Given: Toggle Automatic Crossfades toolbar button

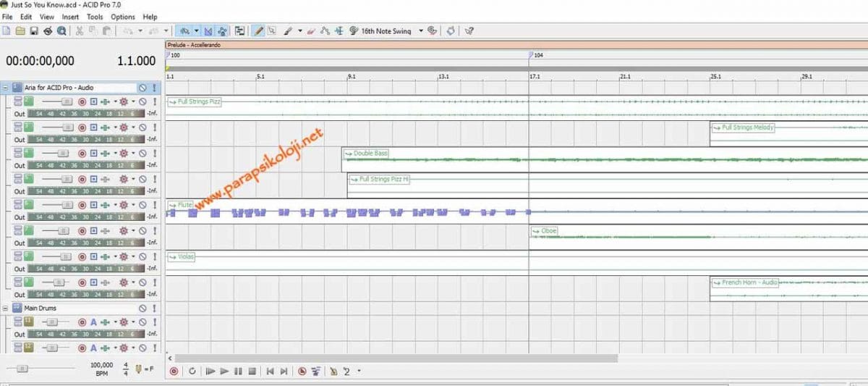Looking at the screenshot, I should point(208,31).
